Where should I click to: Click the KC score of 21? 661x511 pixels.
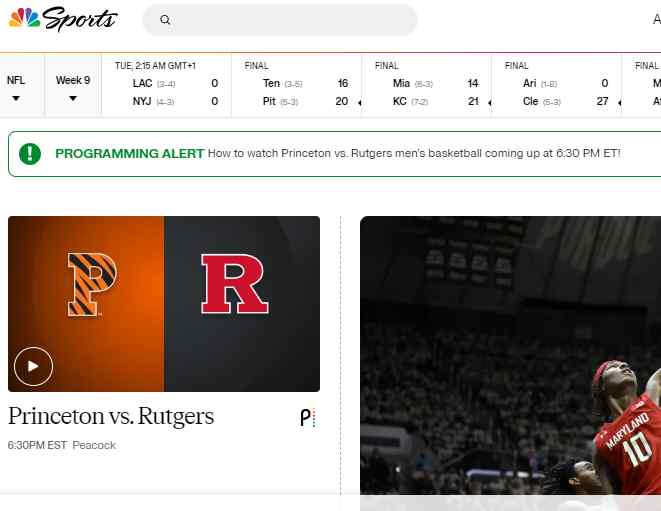473,102
